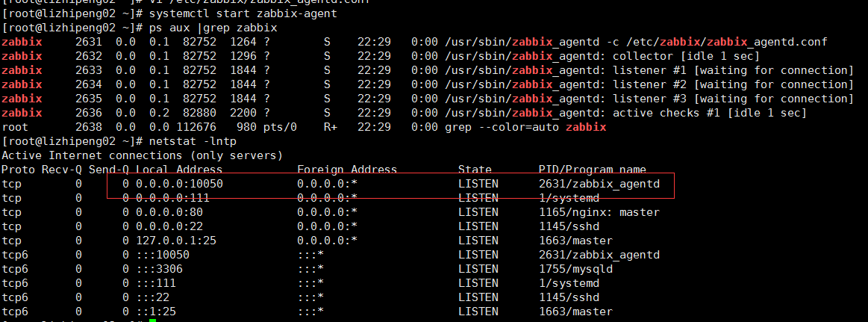868x322 pixels.
Task: Click '1755/mysqld' program name
Action: tap(575, 269)
